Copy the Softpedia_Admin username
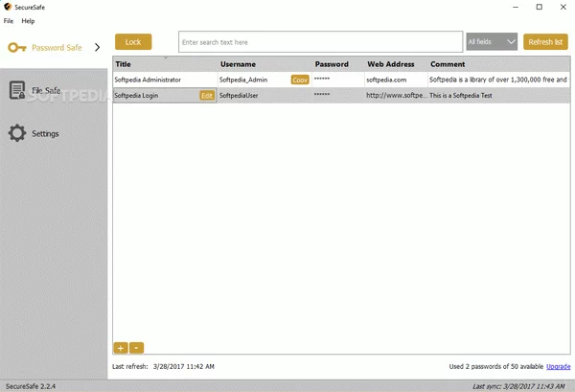 (300, 81)
